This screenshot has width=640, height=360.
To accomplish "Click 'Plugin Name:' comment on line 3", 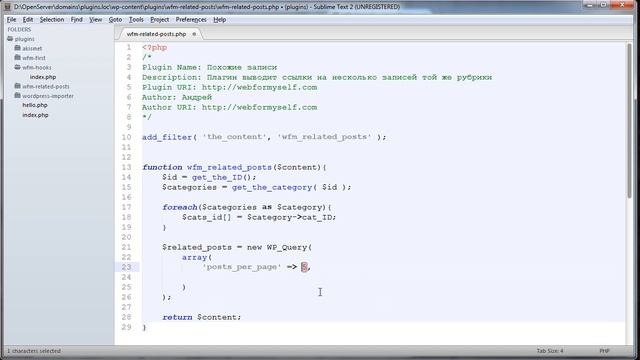I will coord(172,67).
